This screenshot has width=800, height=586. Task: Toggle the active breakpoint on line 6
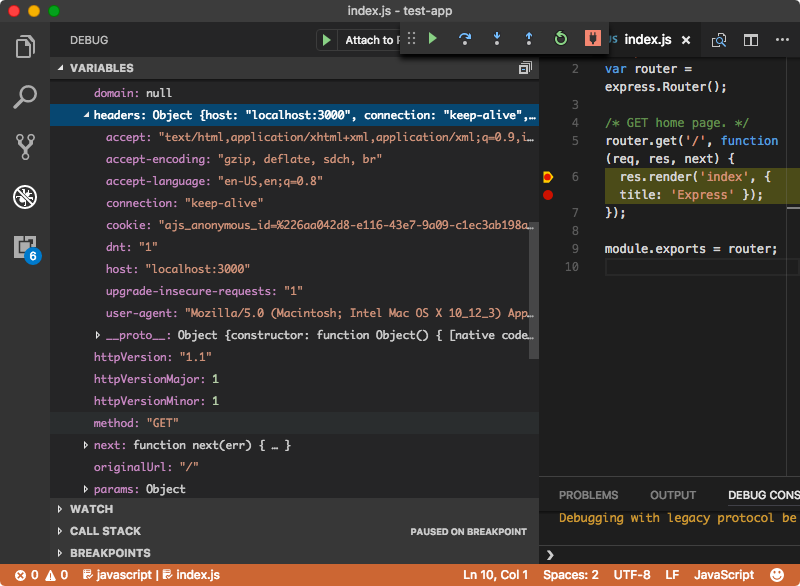pos(548,177)
